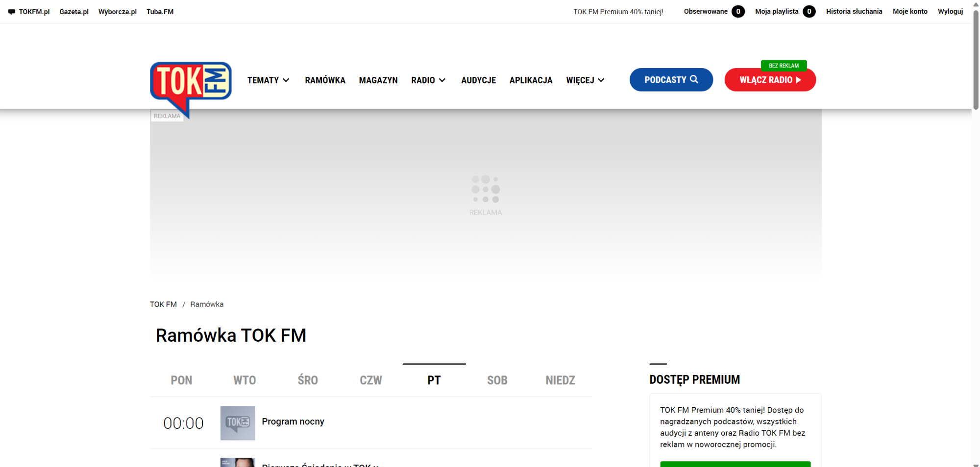Expand the Więcej dropdown menu
This screenshot has height=467, width=980.
tap(585, 80)
